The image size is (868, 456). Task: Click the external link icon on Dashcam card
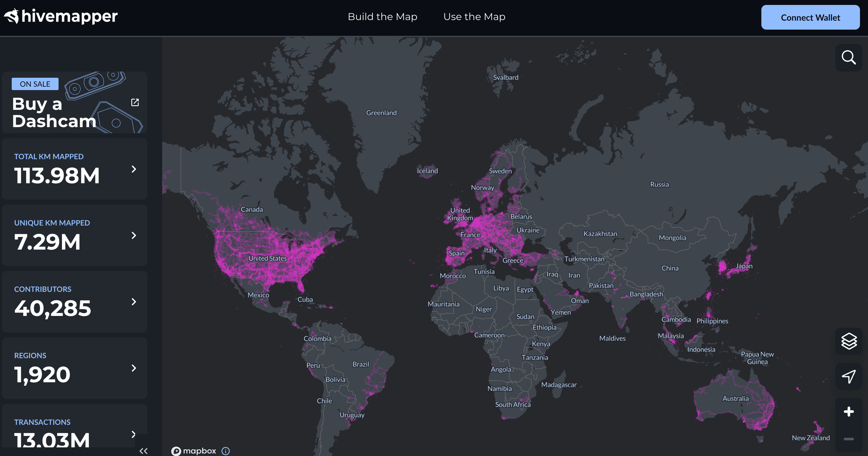pyautogui.click(x=135, y=102)
